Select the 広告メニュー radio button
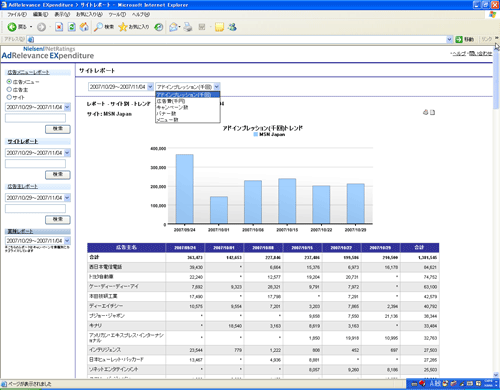This screenshot has width=500, height=390. pos(9,82)
